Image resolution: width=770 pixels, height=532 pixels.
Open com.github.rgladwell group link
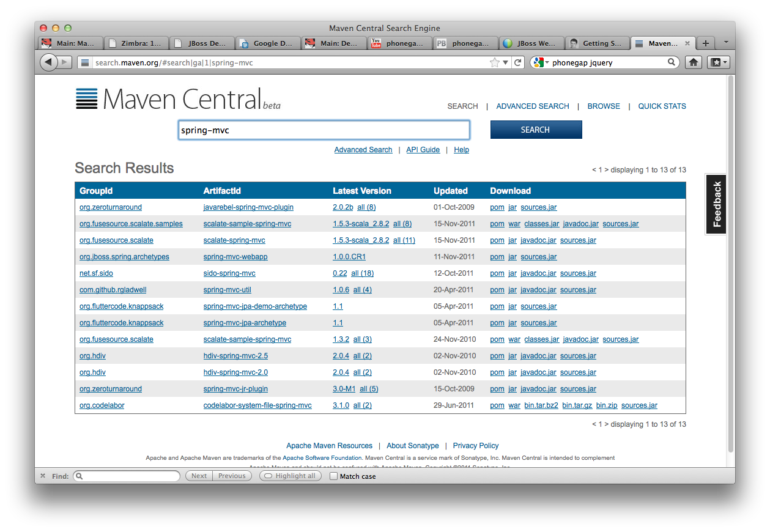(x=113, y=290)
